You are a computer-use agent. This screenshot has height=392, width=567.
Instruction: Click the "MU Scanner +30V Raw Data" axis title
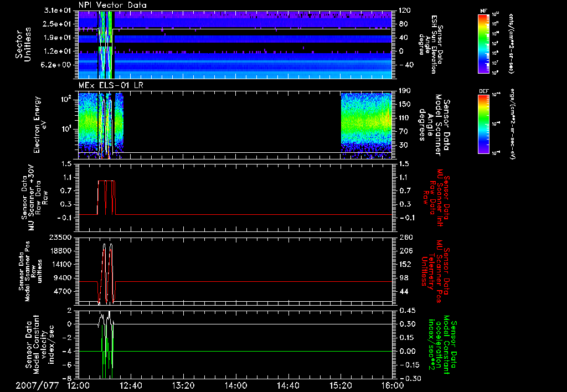[x=34, y=198]
